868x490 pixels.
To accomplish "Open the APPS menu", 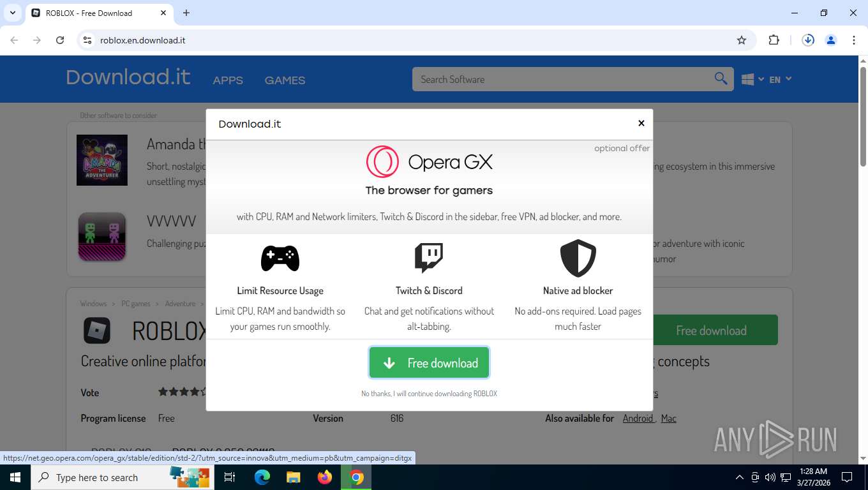I will [228, 80].
